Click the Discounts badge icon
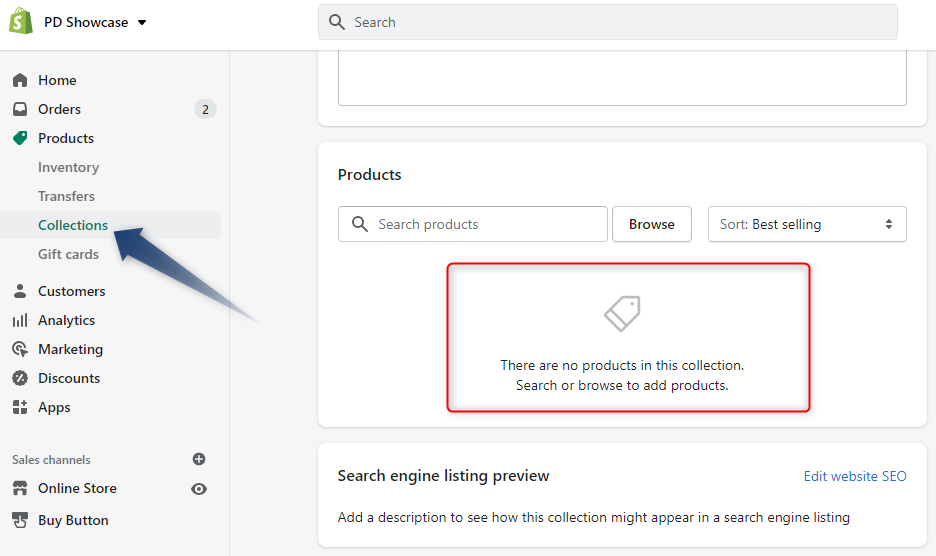This screenshot has height=556, width=936. click(x=20, y=378)
